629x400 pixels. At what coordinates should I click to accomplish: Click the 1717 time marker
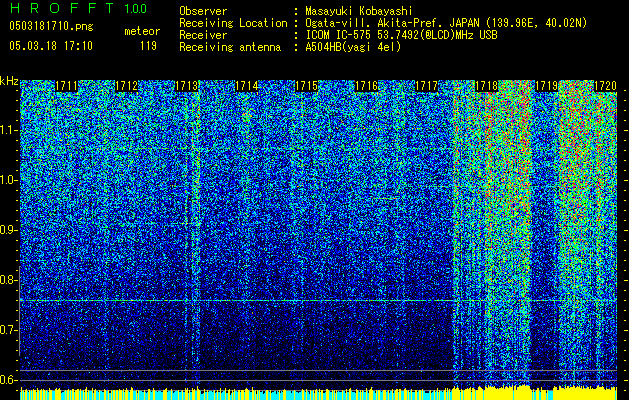coord(426,86)
